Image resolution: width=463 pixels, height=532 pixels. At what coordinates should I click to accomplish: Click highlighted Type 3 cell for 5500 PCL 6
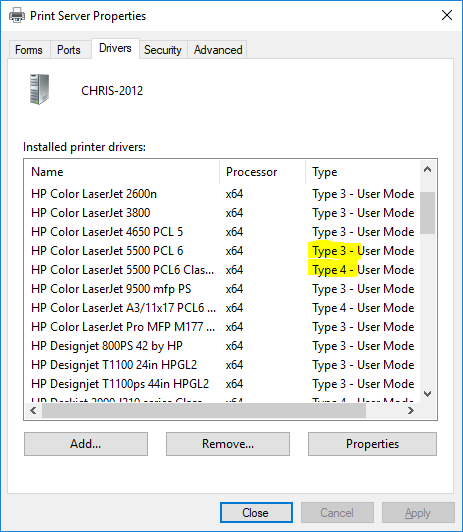click(363, 251)
